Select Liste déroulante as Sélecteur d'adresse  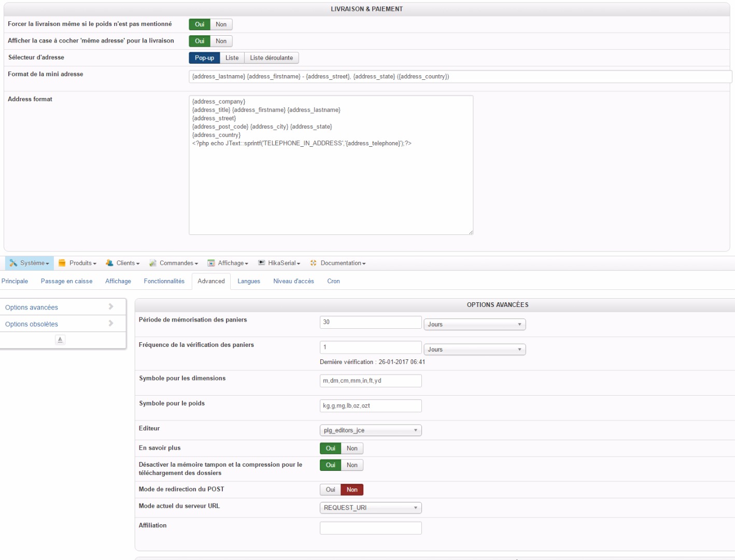272,58
